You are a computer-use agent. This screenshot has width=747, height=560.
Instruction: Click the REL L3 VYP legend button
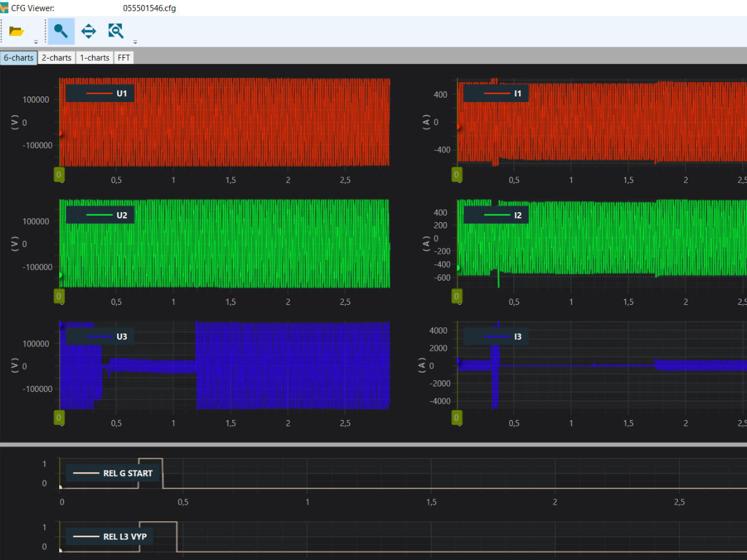point(109,536)
